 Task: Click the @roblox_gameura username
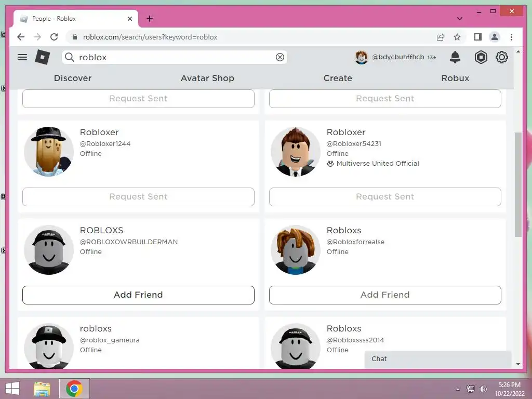coord(110,340)
